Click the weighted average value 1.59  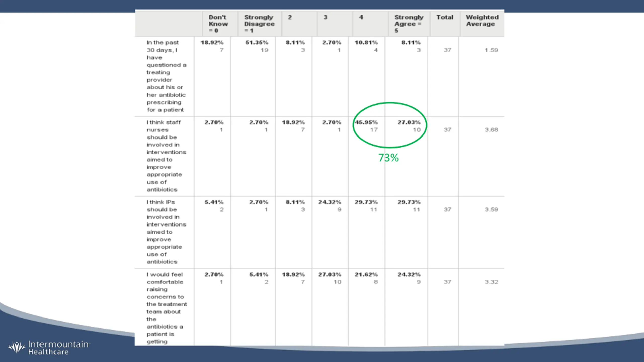pyautogui.click(x=491, y=50)
